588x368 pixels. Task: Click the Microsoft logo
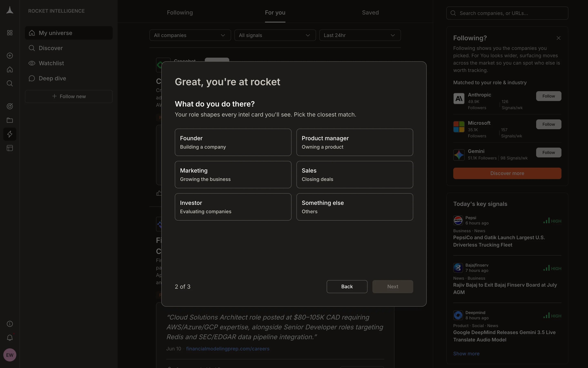pyautogui.click(x=459, y=127)
